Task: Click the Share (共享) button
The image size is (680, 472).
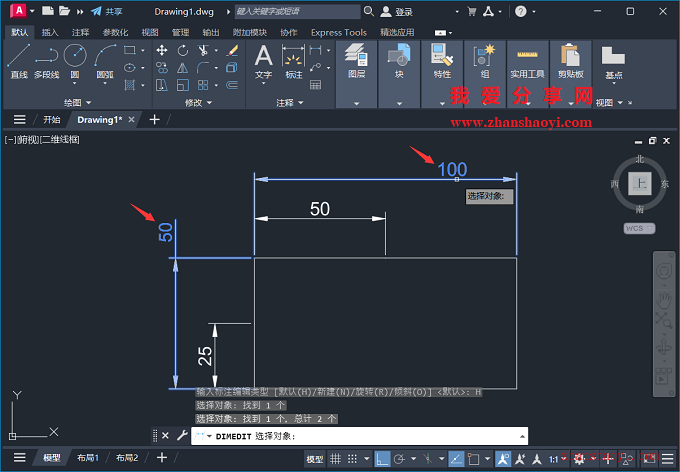Action: [107, 12]
